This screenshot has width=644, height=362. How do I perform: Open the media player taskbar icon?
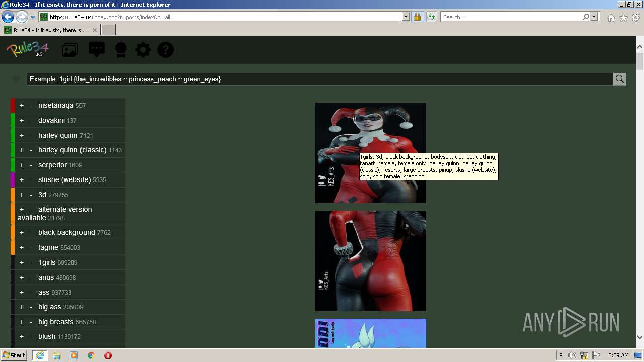click(x=74, y=355)
